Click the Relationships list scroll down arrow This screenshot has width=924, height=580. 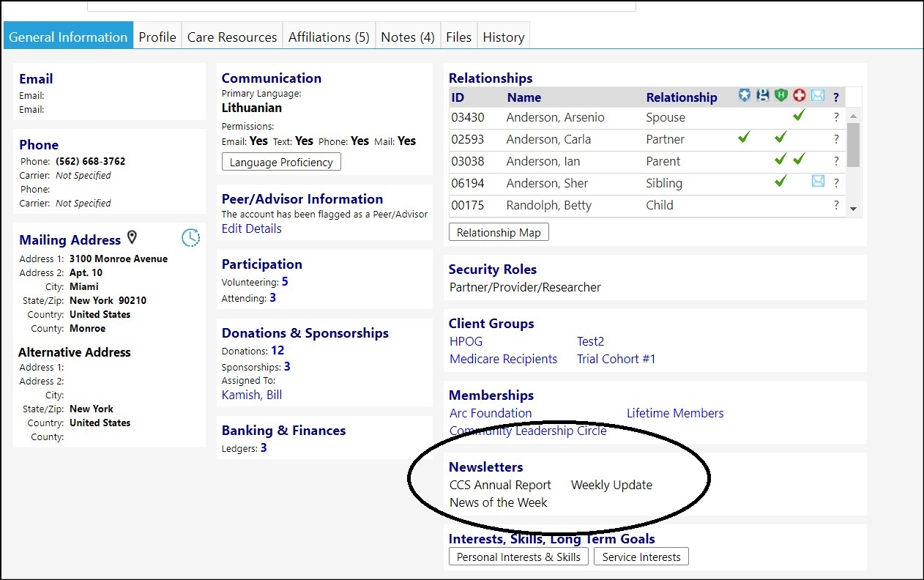coord(853,209)
